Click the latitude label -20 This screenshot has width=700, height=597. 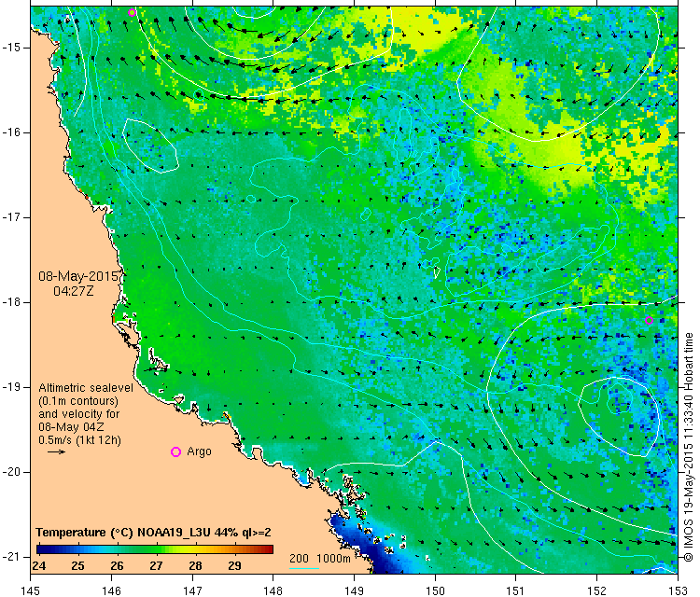point(11,472)
